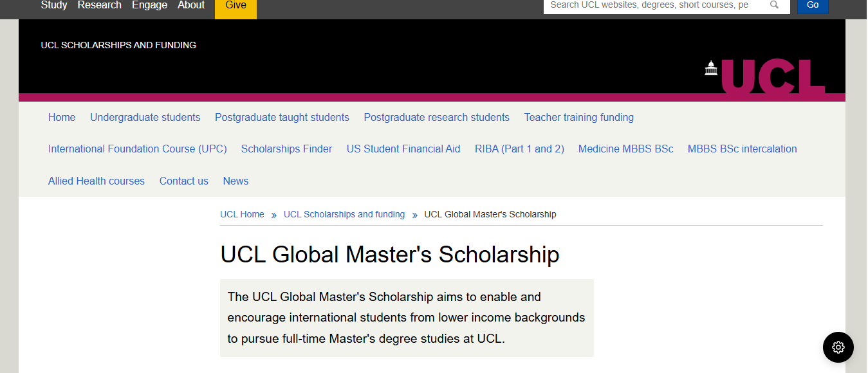Follow the UCL Home breadcrumb link
Screen dimensions: 868x373
click(x=242, y=214)
